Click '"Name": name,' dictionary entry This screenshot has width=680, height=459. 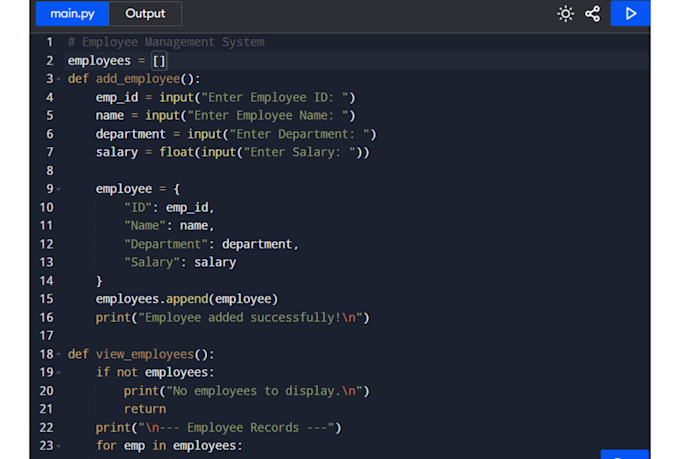click(169, 226)
